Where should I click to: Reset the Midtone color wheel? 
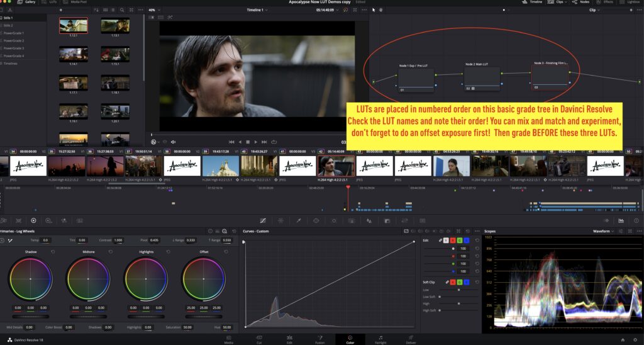click(x=111, y=252)
